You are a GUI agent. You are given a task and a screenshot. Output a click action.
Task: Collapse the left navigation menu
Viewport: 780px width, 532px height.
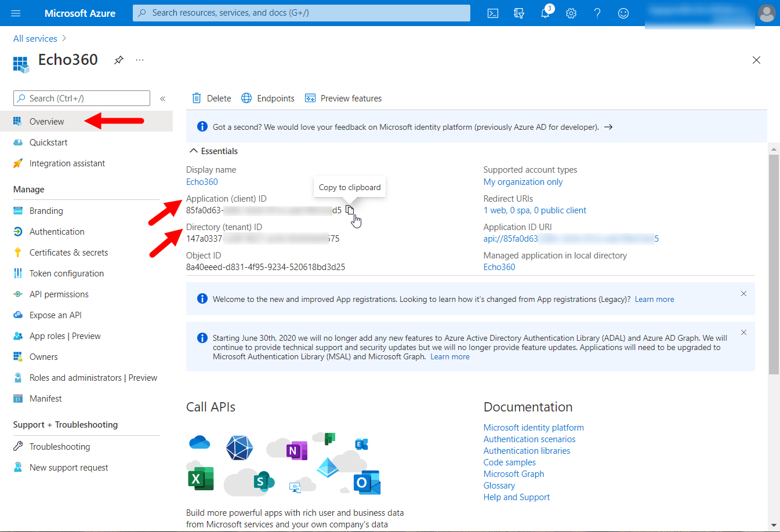pyautogui.click(x=163, y=99)
